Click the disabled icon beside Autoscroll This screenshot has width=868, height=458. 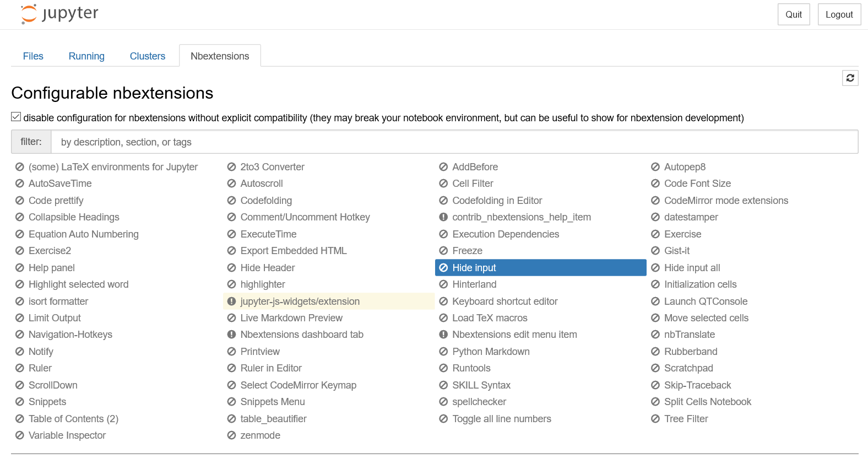point(232,184)
